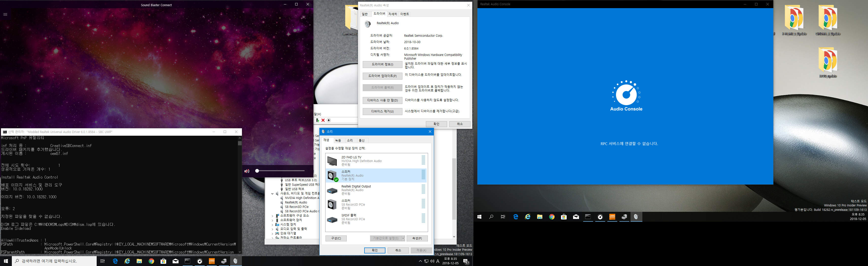Launch Chrome from the search-box taskbar

(151, 261)
